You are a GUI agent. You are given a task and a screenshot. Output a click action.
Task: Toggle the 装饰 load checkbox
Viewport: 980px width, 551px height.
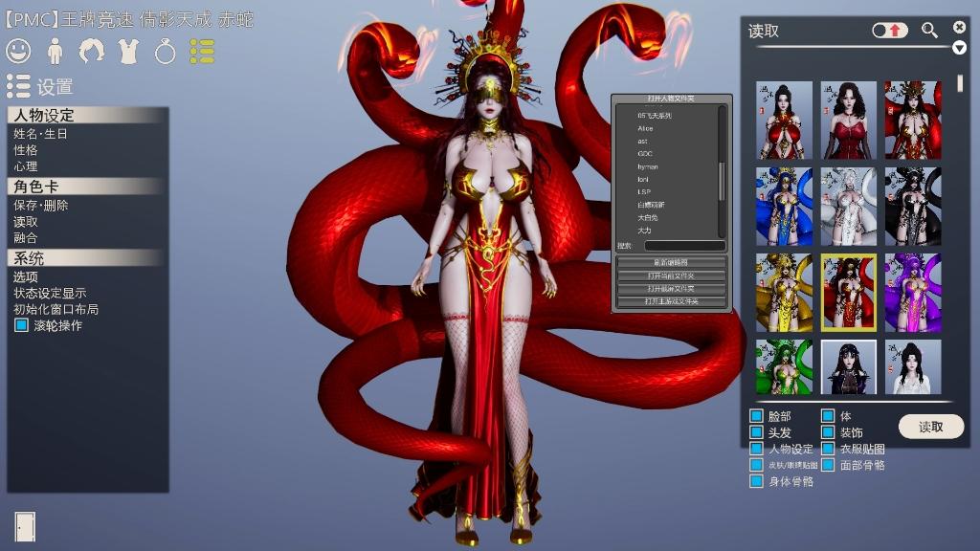828,432
